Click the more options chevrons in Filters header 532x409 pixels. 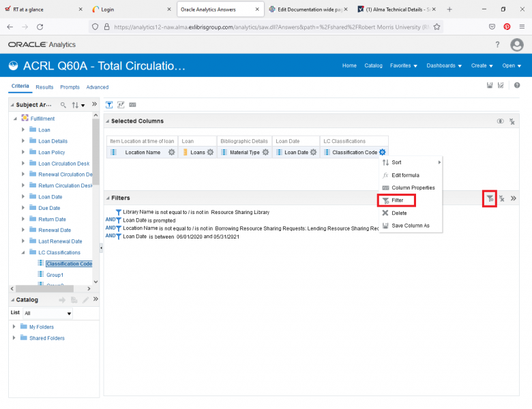click(514, 198)
